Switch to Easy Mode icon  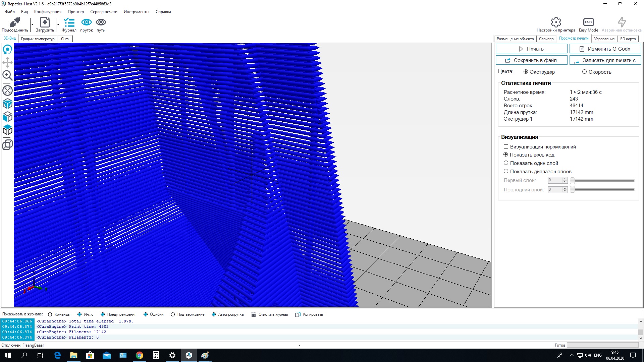pos(588,22)
